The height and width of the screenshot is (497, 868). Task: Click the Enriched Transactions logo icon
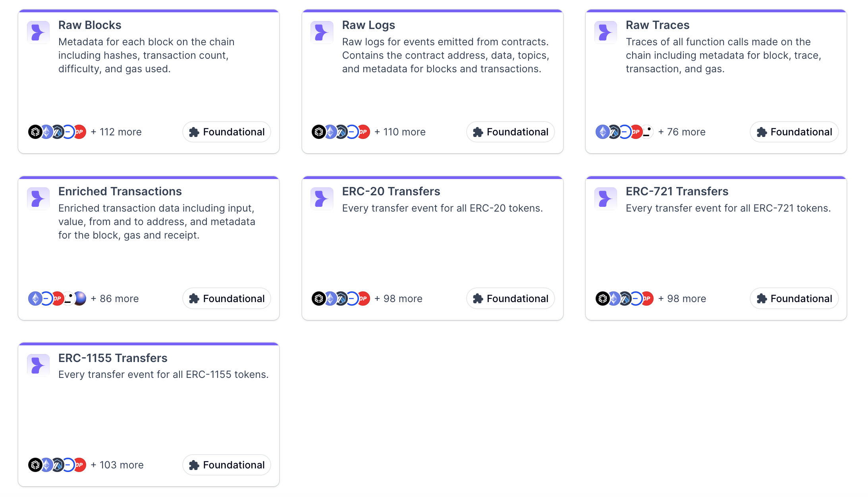point(38,198)
